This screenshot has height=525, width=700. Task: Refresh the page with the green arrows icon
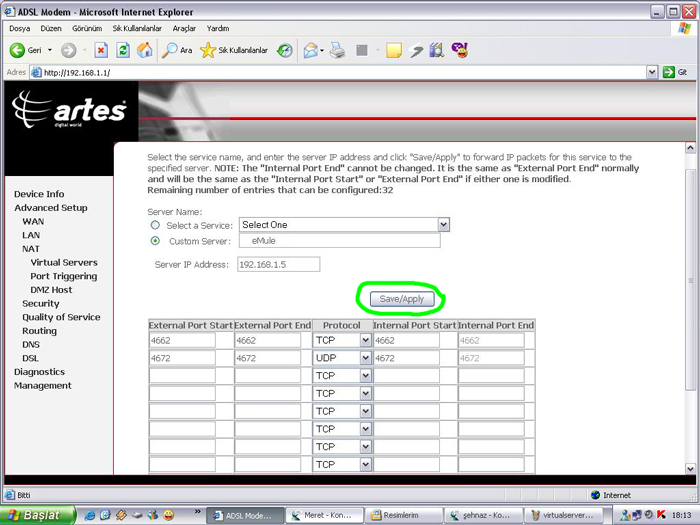point(123,50)
